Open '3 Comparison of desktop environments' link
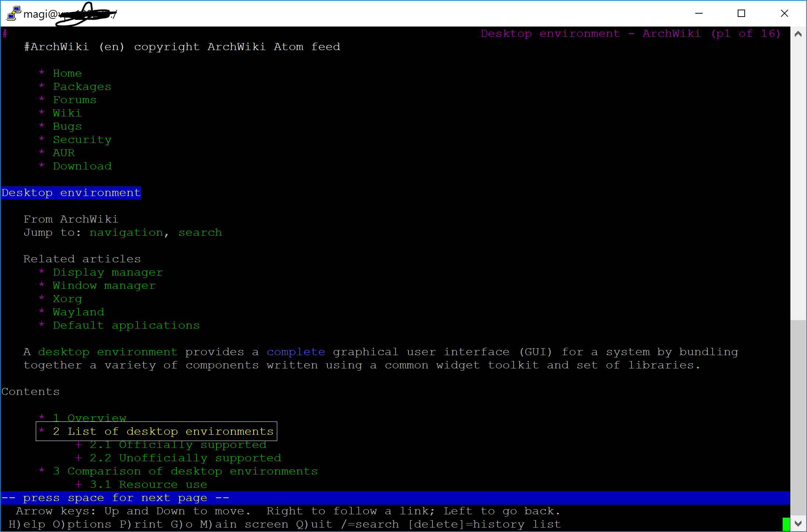This screenshot has width=807, height=532. (185, 471)
